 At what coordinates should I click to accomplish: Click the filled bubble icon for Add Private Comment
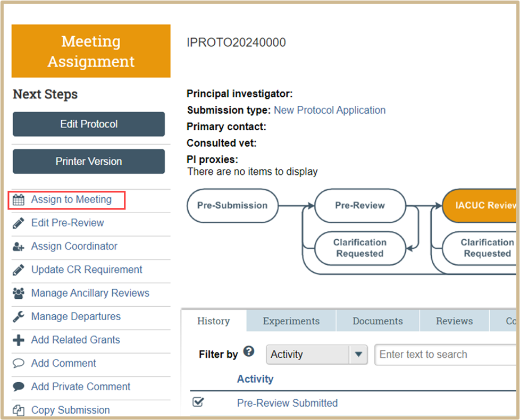tap(19, 387)
